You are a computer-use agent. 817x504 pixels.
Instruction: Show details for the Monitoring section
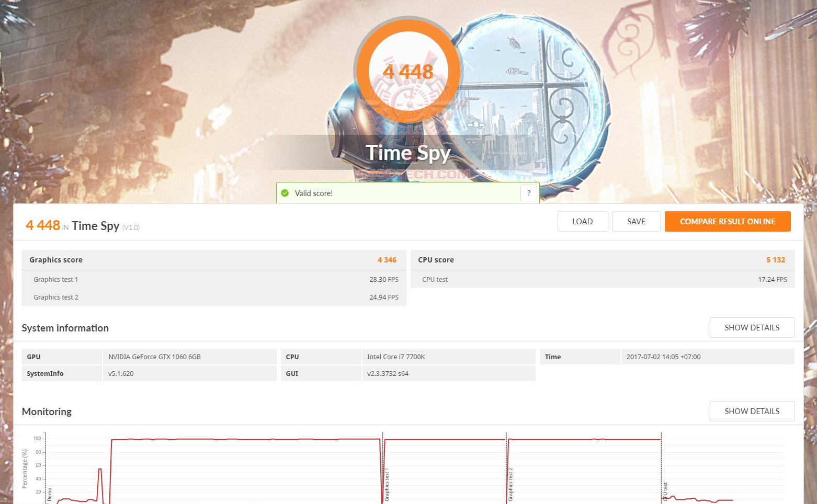click(x=752, y=411)
